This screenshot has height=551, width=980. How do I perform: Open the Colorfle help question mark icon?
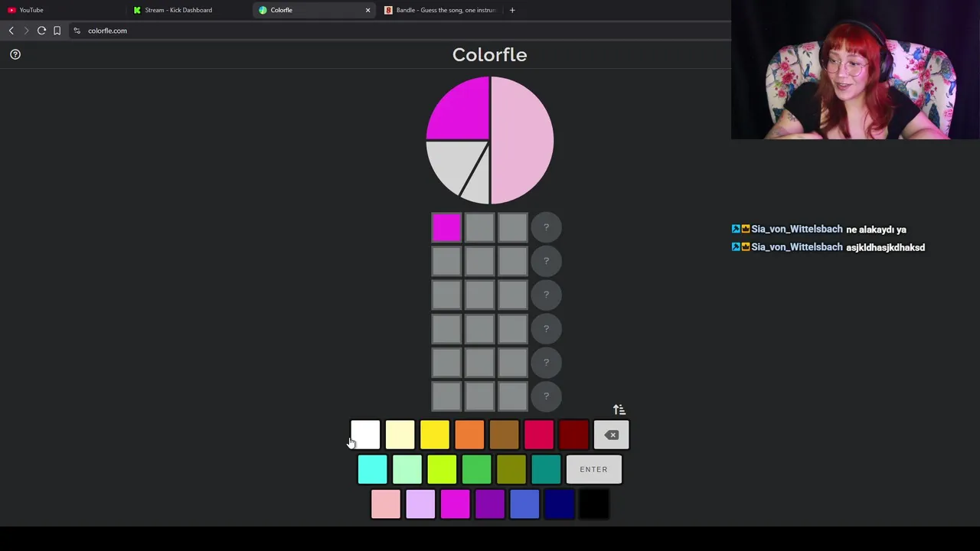[x=15, y=54]
